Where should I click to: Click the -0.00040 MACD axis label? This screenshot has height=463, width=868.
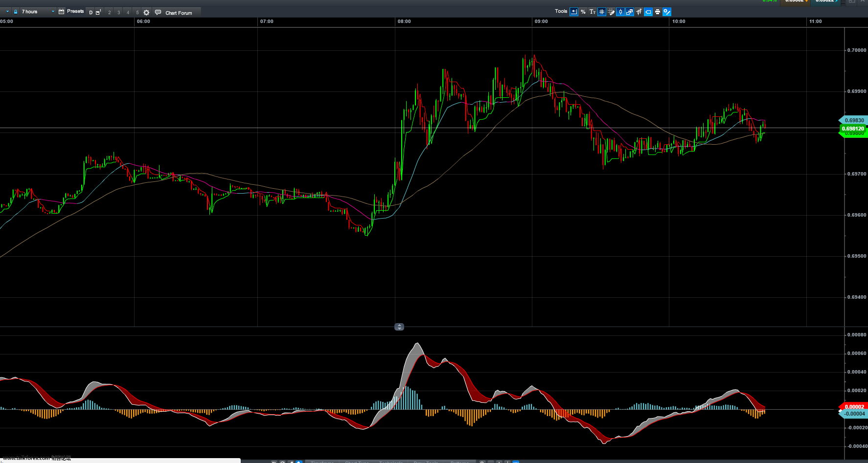click(857, 446)
